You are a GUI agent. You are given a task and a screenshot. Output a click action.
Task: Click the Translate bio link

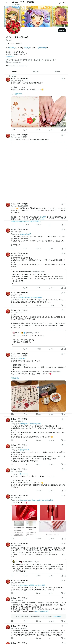10,56
